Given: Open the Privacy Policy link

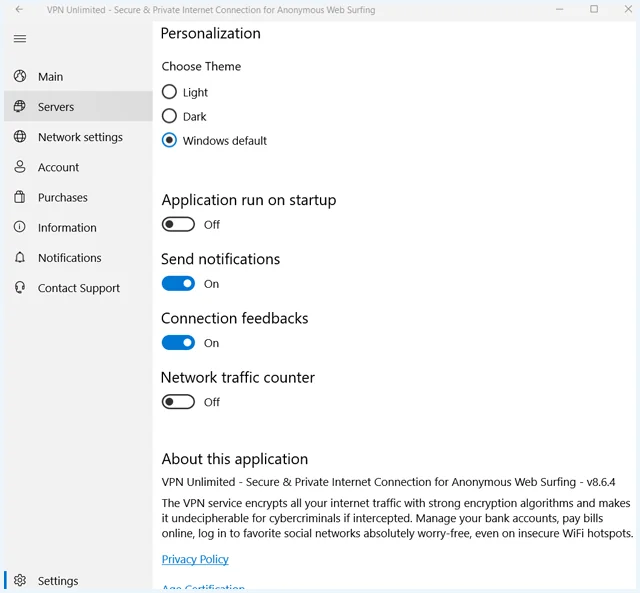Looking at the screenshot, I should (x=195, y=559).
